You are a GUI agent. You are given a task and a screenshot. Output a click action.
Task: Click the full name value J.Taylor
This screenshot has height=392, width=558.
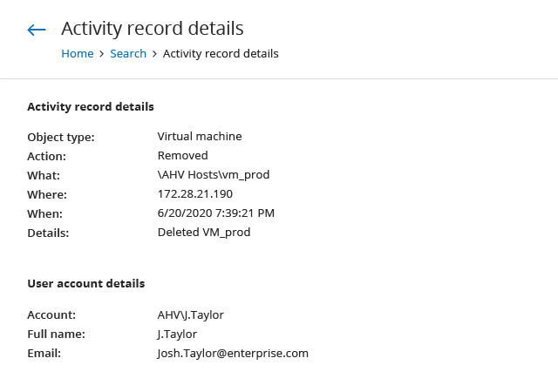(x=177, y=335)
